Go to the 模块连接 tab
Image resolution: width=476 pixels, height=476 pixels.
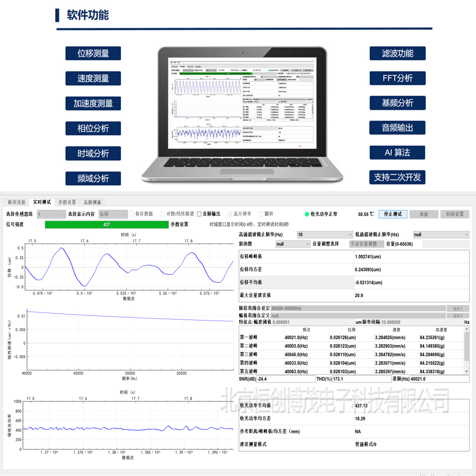(16, 202)
